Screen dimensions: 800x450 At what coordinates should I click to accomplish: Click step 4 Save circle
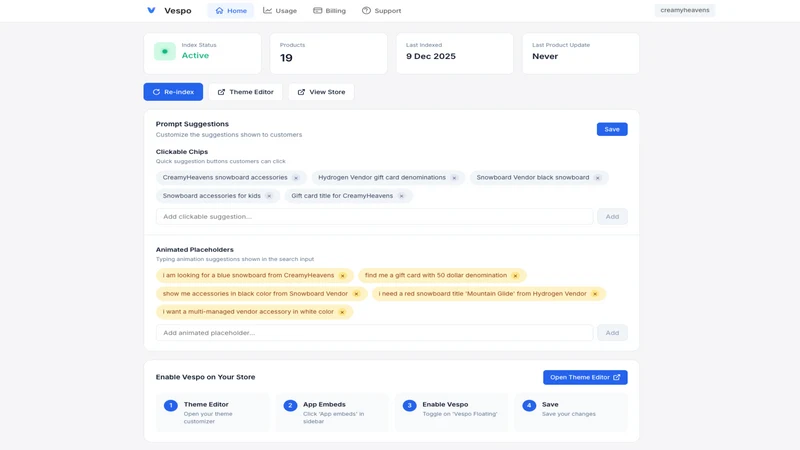tap(529, 406)
